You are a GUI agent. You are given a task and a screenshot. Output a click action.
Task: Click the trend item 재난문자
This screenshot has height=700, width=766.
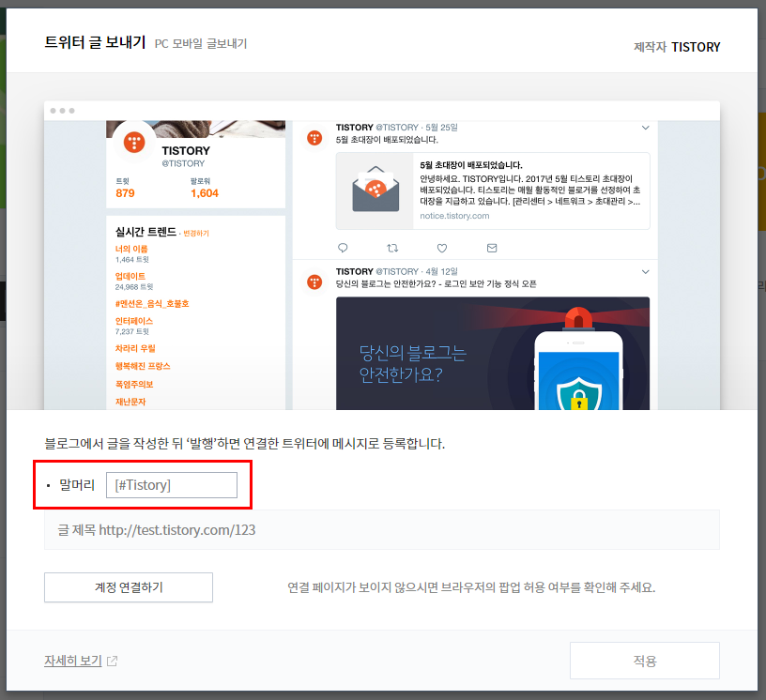coord(130,402)
